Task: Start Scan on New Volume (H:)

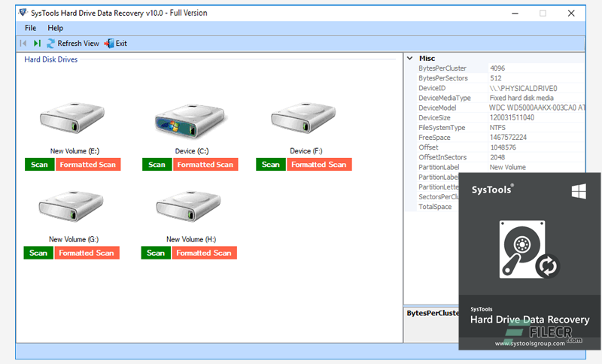Action: (156, 253)
